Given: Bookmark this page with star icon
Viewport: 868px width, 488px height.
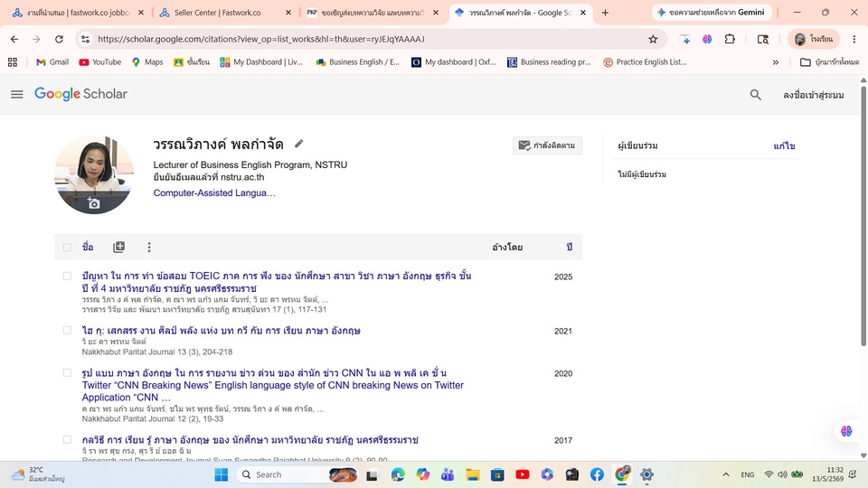Looking at the screenshot, I should (x=653, y=39).
